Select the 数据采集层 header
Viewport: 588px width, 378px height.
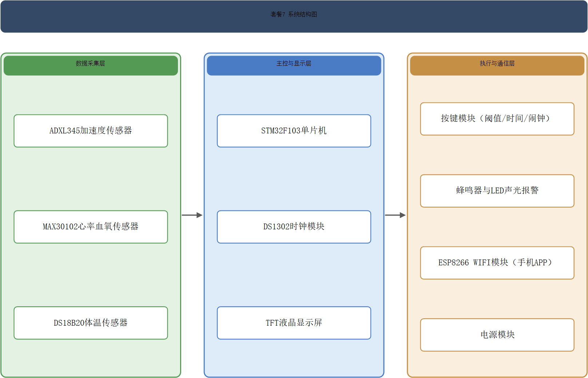tap(91, 65)
